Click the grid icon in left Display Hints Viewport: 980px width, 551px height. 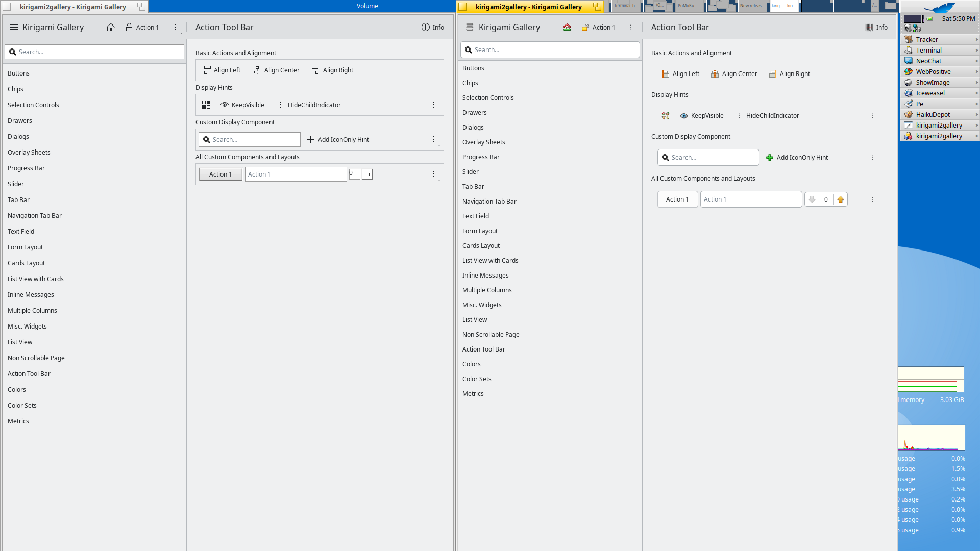pos(206,105)
